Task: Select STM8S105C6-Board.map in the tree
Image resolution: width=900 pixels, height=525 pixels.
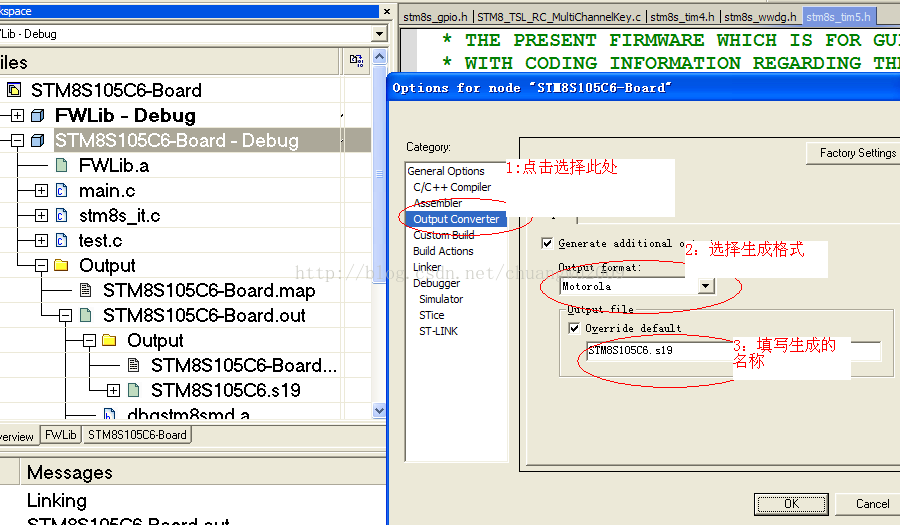Action: point(209,290)
